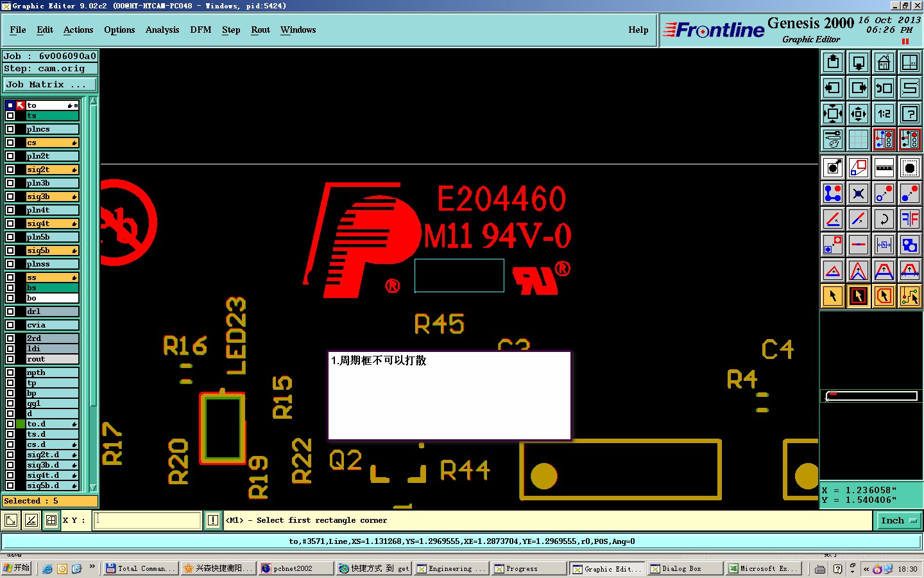Open the Help menu
This screenshot has width=924, height=578.
(638, 30)
